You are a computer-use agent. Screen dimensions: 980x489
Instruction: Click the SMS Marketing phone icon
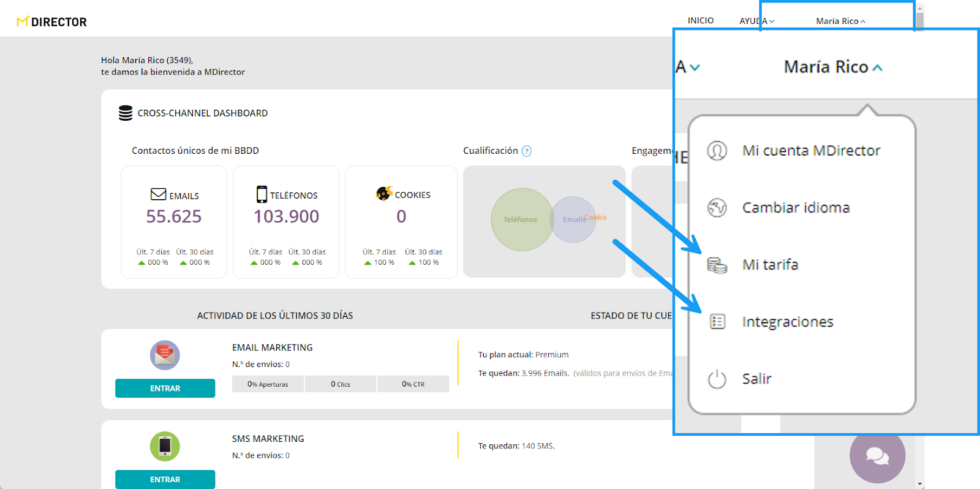point(165,446)
